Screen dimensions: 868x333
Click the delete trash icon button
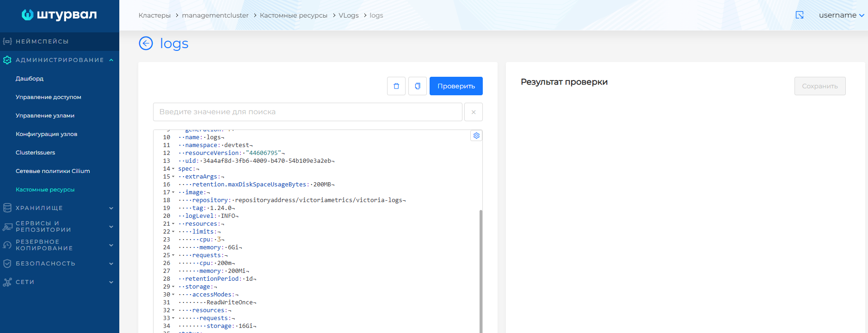(x=396, y=86)
